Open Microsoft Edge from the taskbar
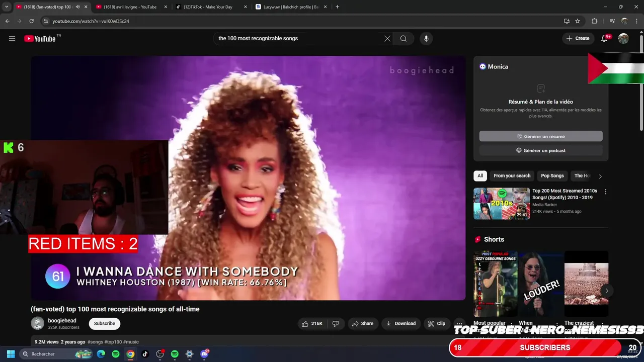The image size is (644, 362). tap(101, 354)
